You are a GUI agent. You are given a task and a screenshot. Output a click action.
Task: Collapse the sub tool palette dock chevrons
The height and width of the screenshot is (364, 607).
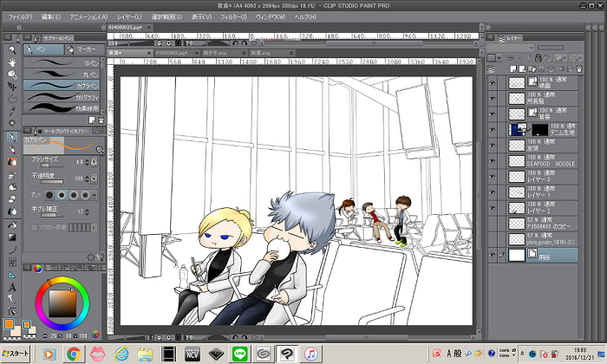103,27
